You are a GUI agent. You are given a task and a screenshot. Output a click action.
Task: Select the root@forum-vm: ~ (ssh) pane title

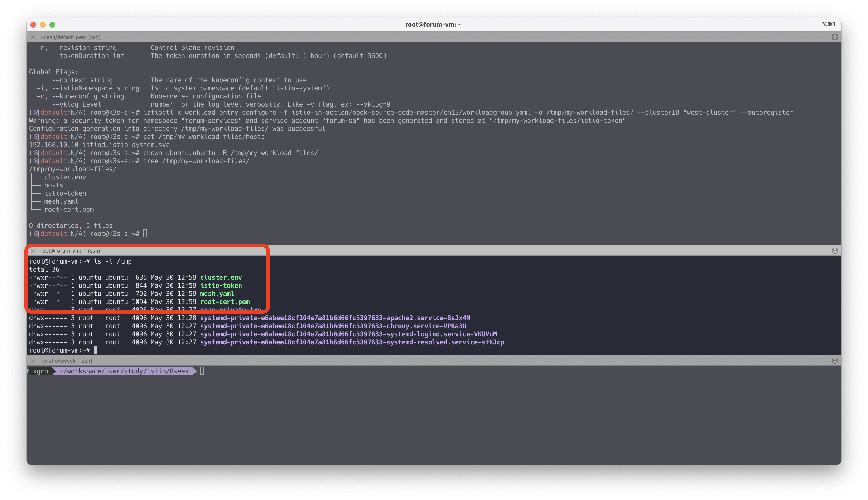point(70,251)
